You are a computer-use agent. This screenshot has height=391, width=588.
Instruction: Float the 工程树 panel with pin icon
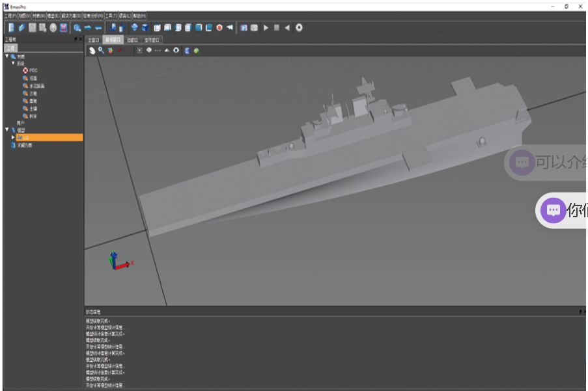pos(76,39)
